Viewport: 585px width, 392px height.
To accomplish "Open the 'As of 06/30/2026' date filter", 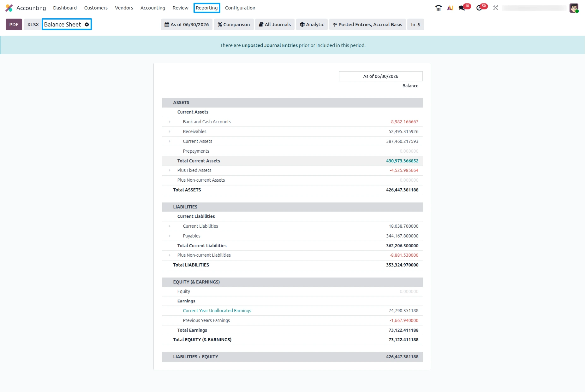I will pos(187,25).
